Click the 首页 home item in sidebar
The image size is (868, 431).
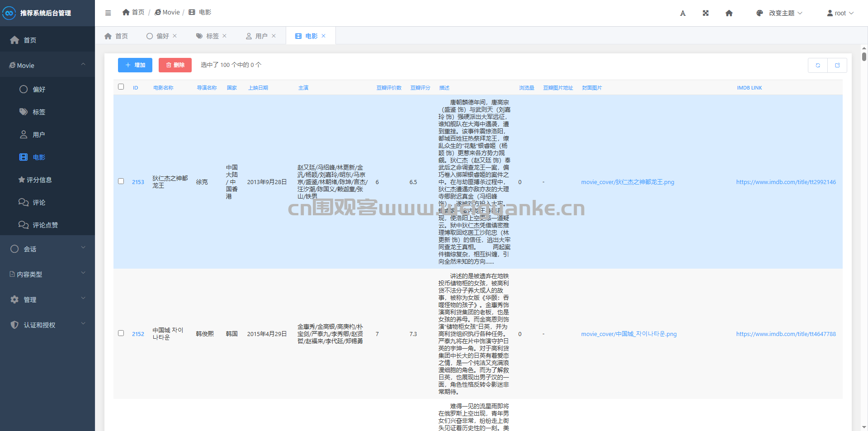coord(47,40)
